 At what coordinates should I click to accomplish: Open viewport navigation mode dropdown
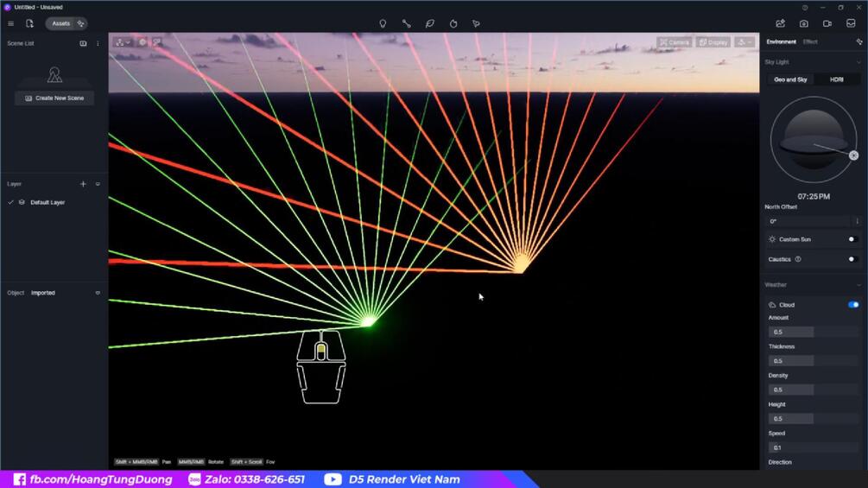[x=123, y=42]
